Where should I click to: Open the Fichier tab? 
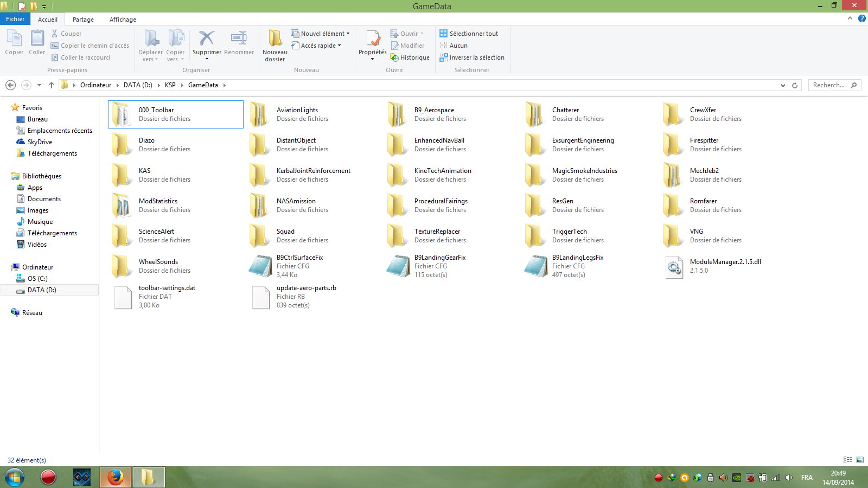(x=15, y=19)
